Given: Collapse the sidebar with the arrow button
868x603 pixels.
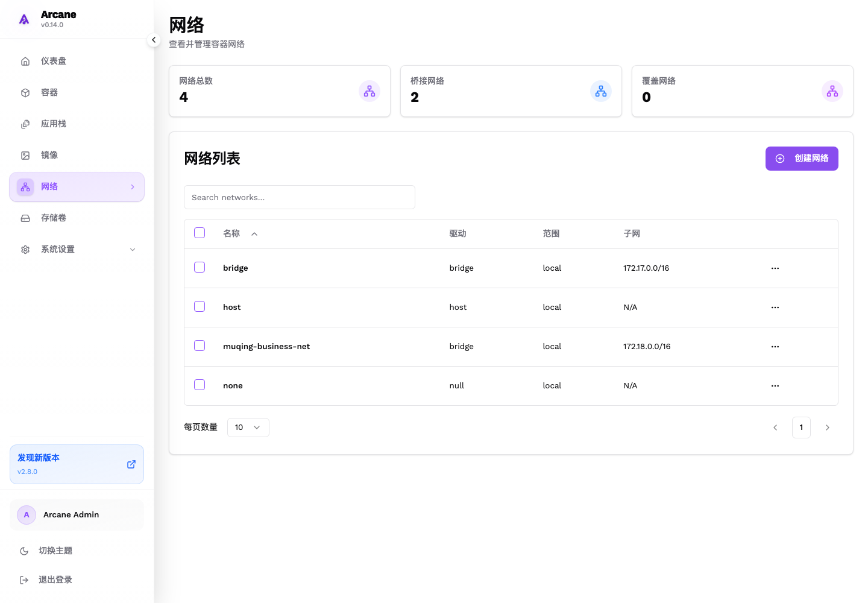Looking at the screenshot, I should (154, 40).
